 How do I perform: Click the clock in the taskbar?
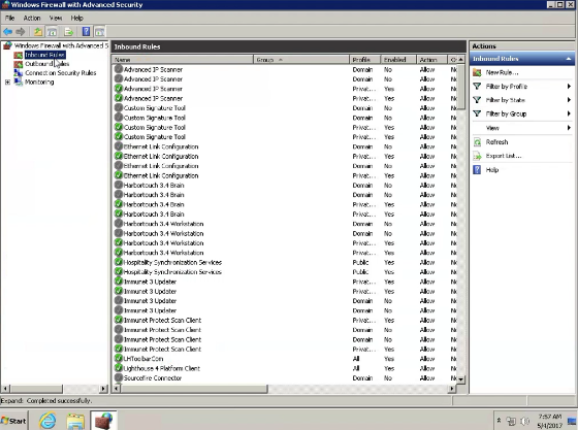click(x=550, y=421)
